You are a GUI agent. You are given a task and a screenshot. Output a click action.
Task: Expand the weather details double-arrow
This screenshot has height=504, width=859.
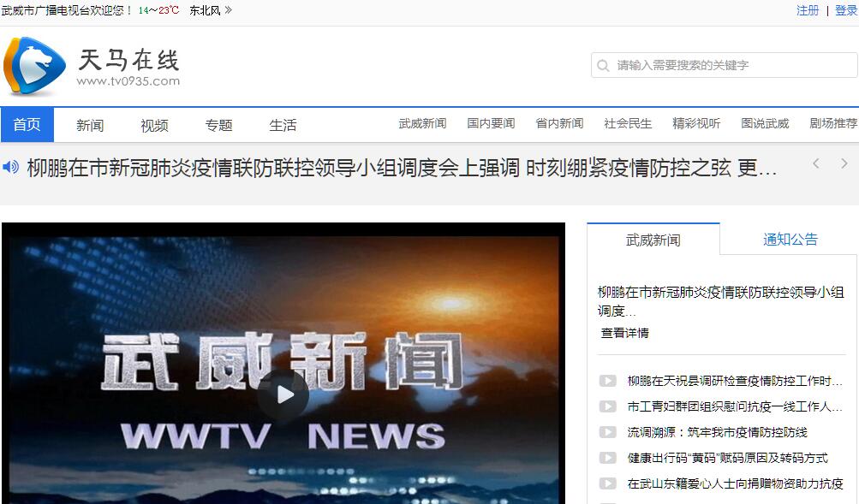coord(228,10)
